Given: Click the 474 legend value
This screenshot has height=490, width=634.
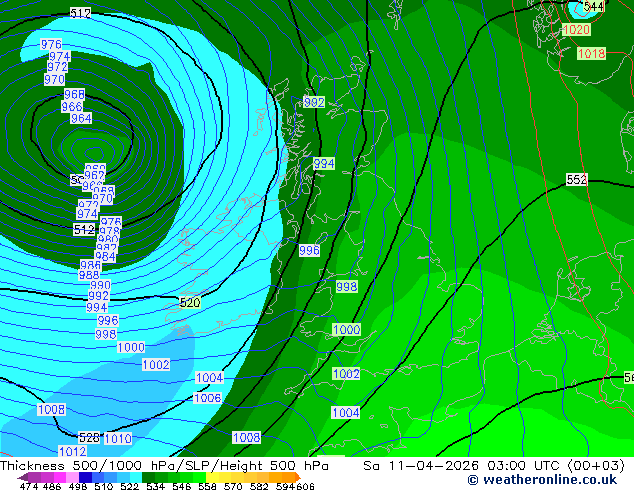Looking at the screenshot, I should tap(29, 486).
